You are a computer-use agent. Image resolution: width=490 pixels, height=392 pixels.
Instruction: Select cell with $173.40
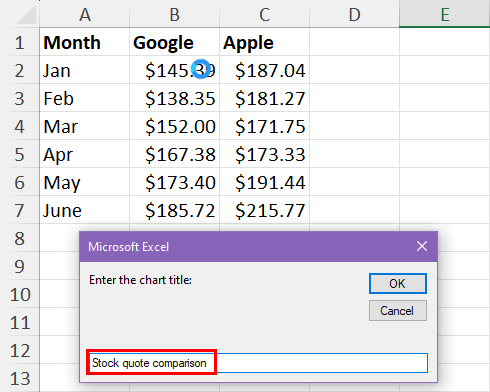point(175,182)
